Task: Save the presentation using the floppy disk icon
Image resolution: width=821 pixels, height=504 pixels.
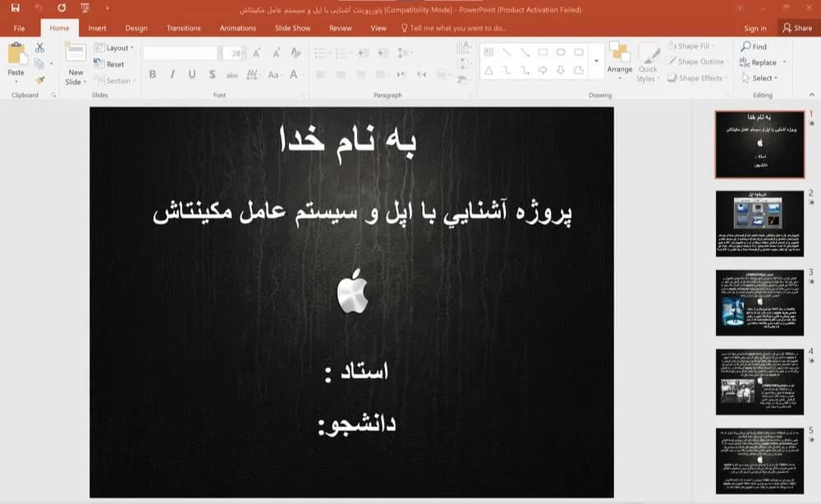Action: click(15, 8)
